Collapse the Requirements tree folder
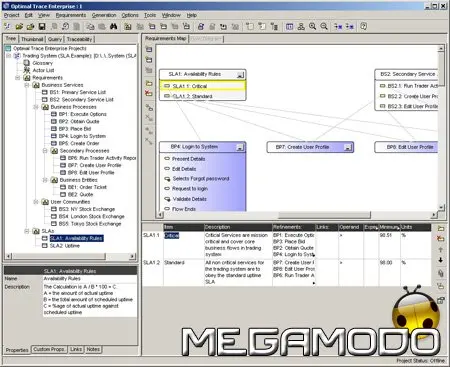 click(x=18, y=78)
